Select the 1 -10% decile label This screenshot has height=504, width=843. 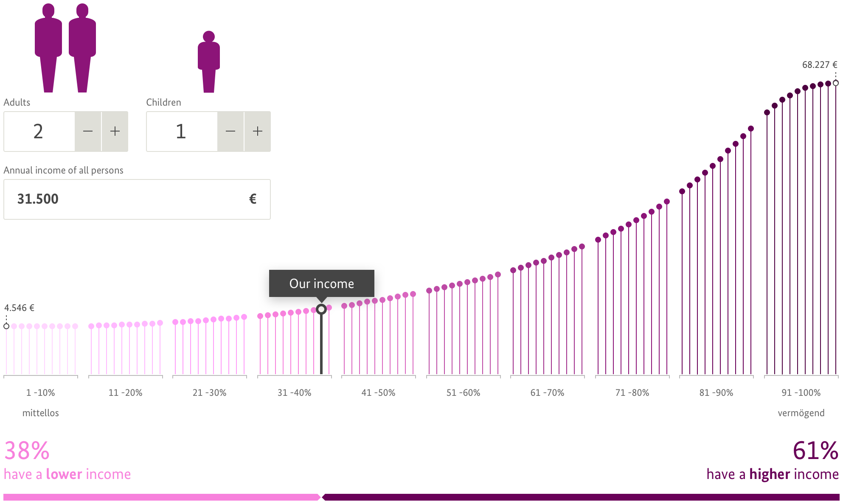41,393
